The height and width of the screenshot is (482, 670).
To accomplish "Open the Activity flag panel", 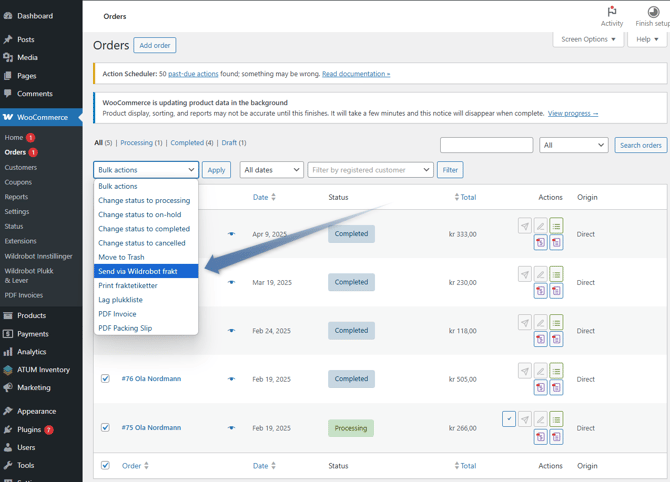I will (612, 16).
